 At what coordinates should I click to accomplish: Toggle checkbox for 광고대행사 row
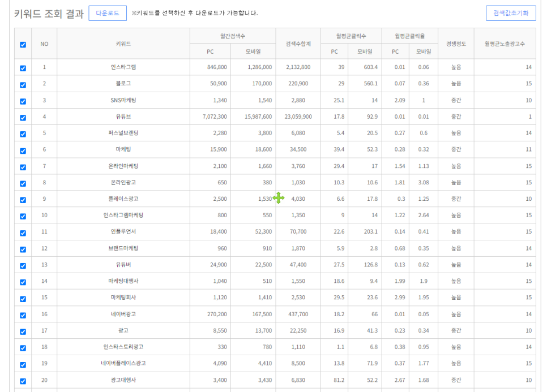tap(23, 381)
